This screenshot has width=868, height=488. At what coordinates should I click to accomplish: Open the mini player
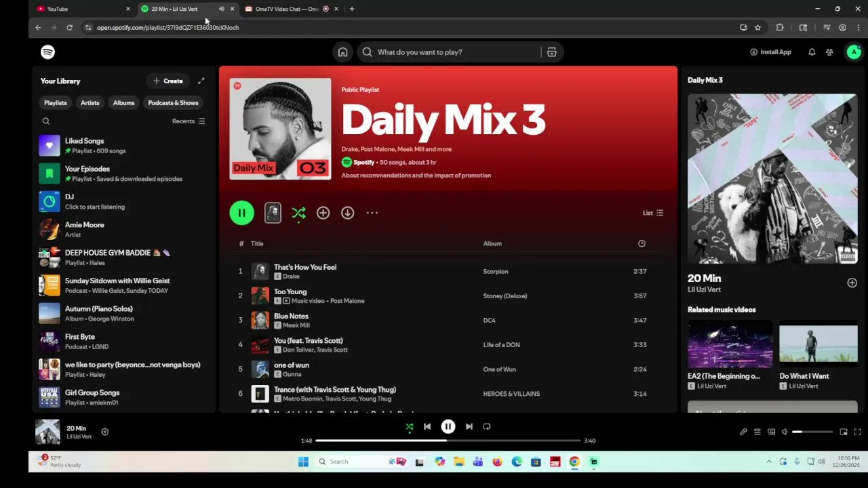(844, 432)
